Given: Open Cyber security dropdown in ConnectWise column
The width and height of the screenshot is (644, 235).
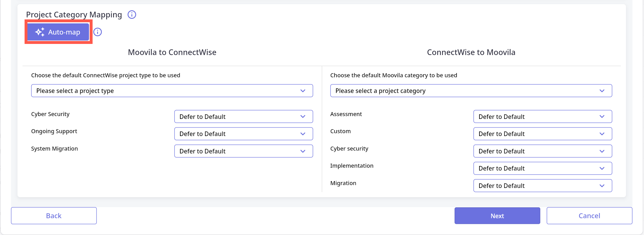Looking at the screenshot, I should 542,151.
